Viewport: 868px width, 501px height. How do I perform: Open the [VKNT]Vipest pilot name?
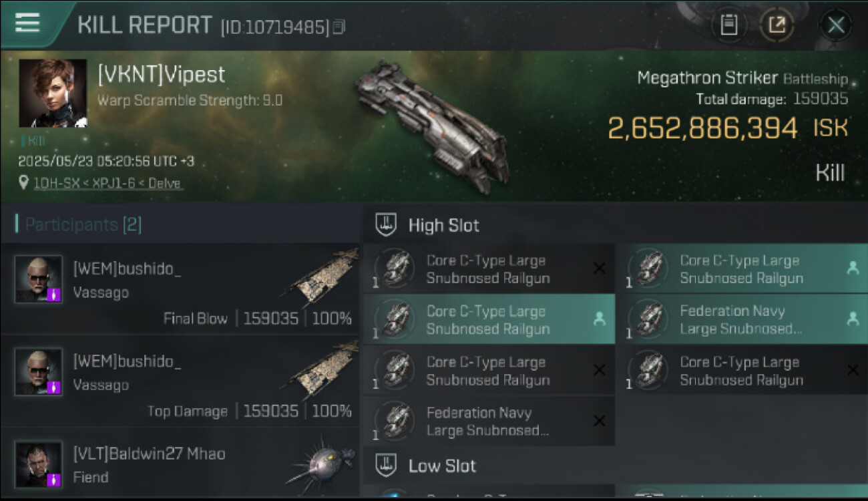tap(162, 75)
